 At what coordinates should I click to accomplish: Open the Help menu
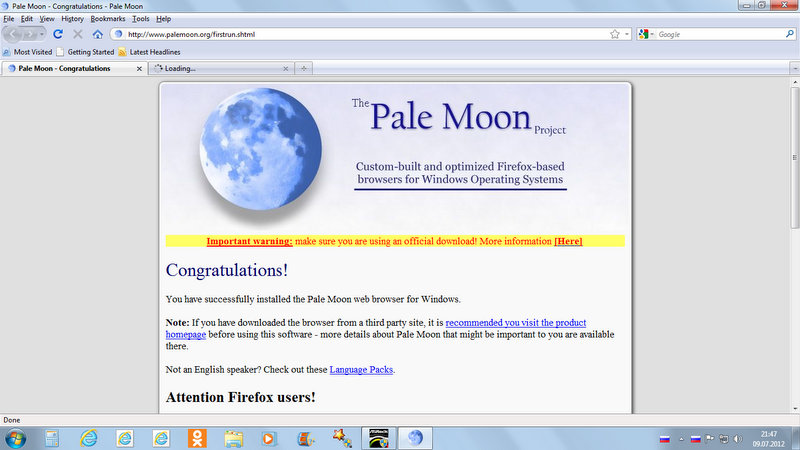click(x=163, y=19)
